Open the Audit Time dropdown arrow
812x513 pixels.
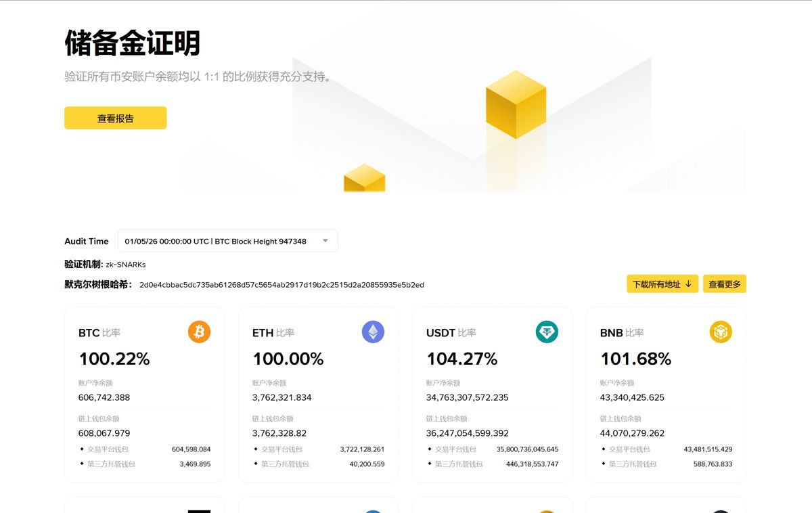[325, 241]
